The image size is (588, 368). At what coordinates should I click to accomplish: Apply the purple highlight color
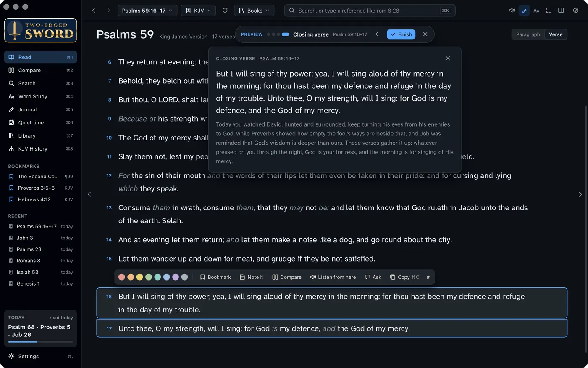(176, 277)
